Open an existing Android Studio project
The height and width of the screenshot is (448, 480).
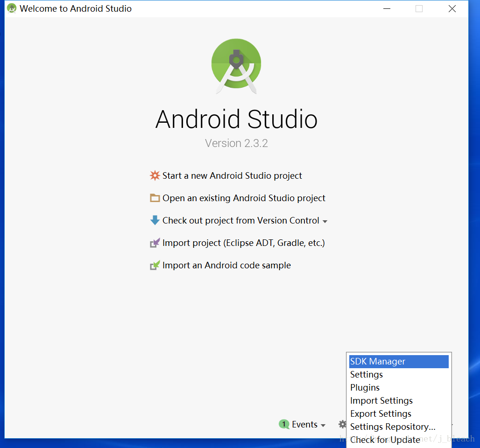(x=244, y=198)
